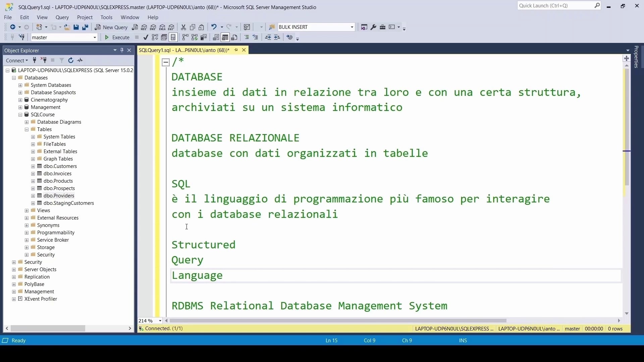Screen dimensions: 644x362
Task: Open the Tools menu
Action: (106, 17)
